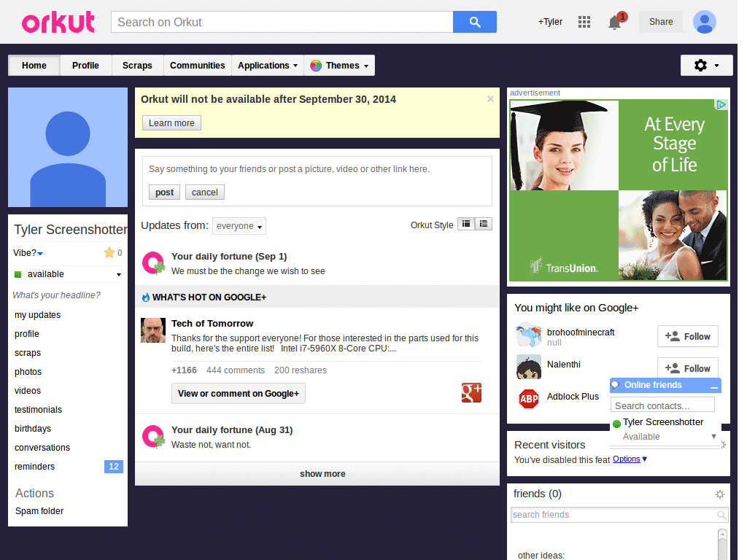Click show more updates
Screen dimensions: 747x560
click(317, 474)
